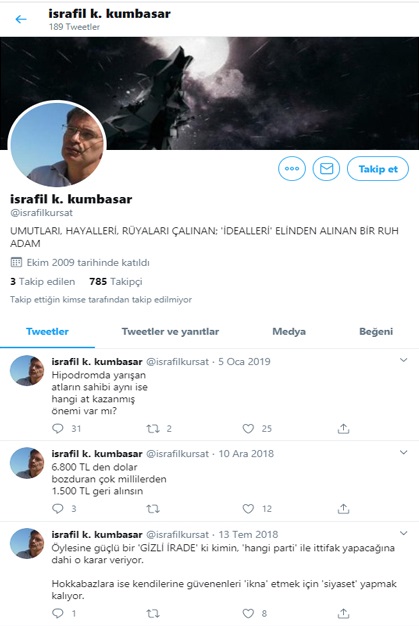
Task: Like the tweet with 25 likes
Action: (248, 428)
